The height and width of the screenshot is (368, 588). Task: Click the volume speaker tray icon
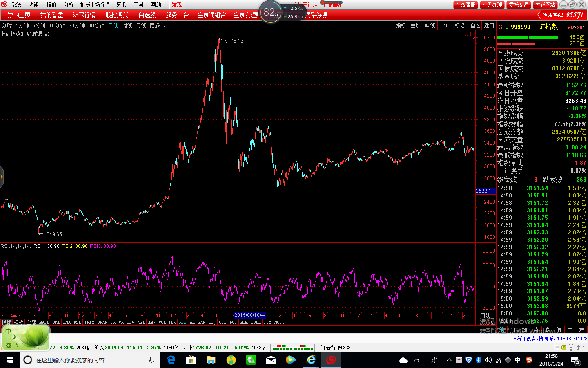tap(488, 360)
